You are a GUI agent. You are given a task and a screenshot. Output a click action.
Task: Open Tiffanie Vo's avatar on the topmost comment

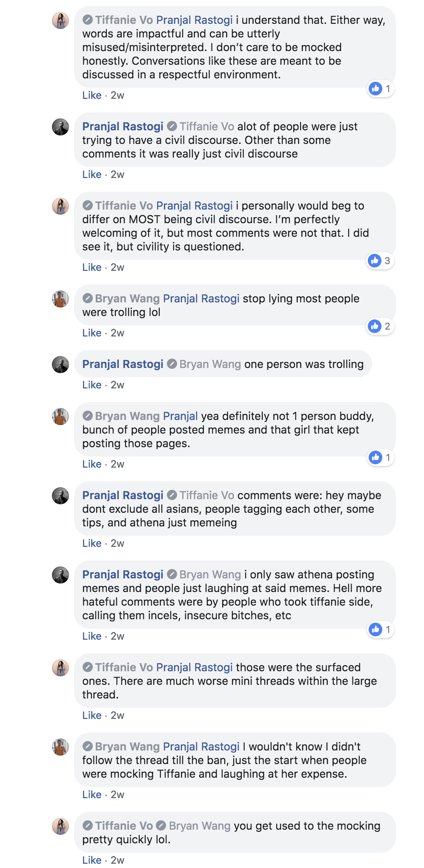coord(60,20)
